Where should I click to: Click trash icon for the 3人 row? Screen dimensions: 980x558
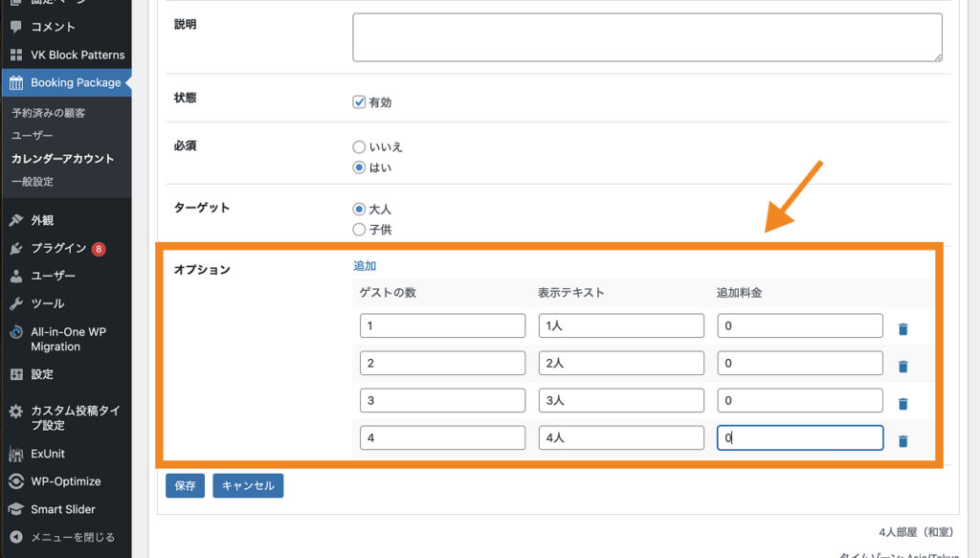pos(902,404)
